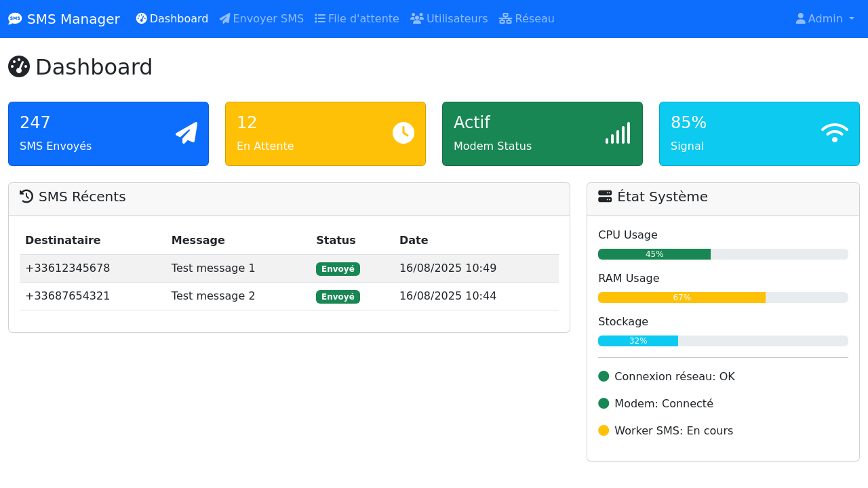Image resolution: width=868 pixels, height=488 pixels.
Task: Click the clock icon on En Attente card
Action: [x=403, y=133]
